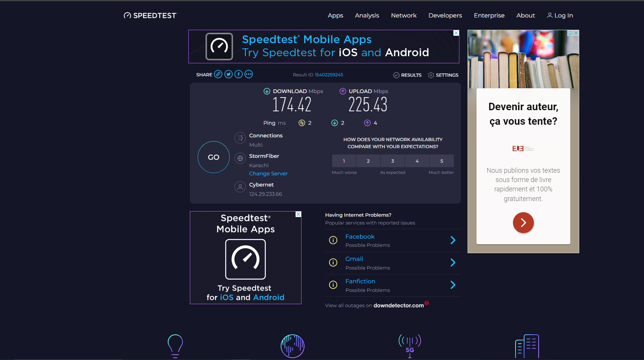
Task: Open the Gmail outage link
Action: (x=354, y=259)
